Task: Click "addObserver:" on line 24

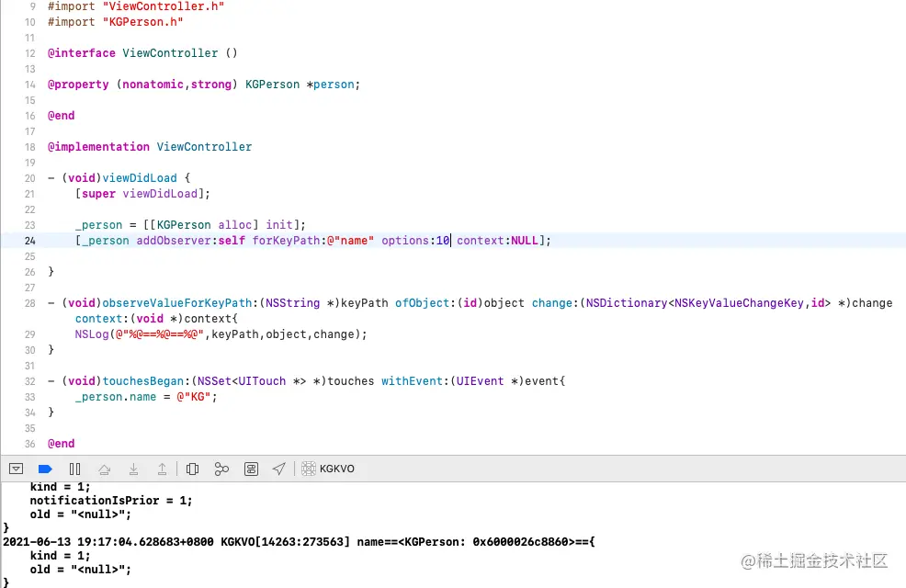Action: click(176, 241)
